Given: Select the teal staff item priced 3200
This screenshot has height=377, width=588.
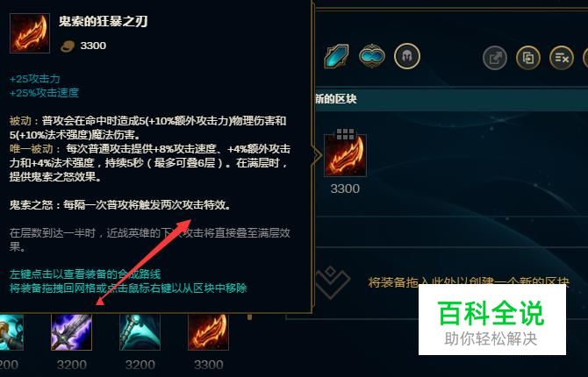Looking at the screenshot, I should tap(140, 332).
